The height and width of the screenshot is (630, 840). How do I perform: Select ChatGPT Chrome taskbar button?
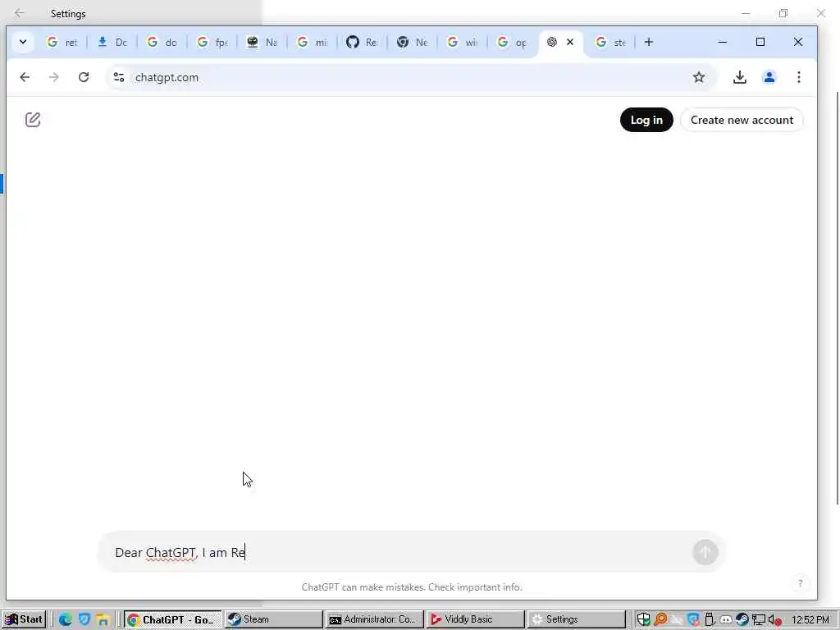(173, 619)
